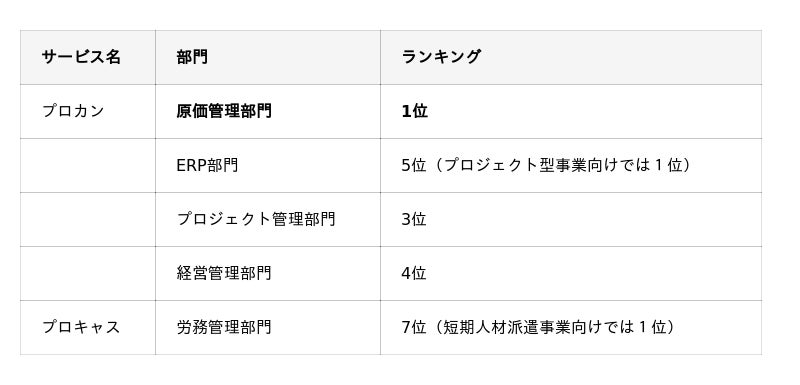Click the 経営管理部門 cell
The image size is (800, 385).
[x=268, y=273]
